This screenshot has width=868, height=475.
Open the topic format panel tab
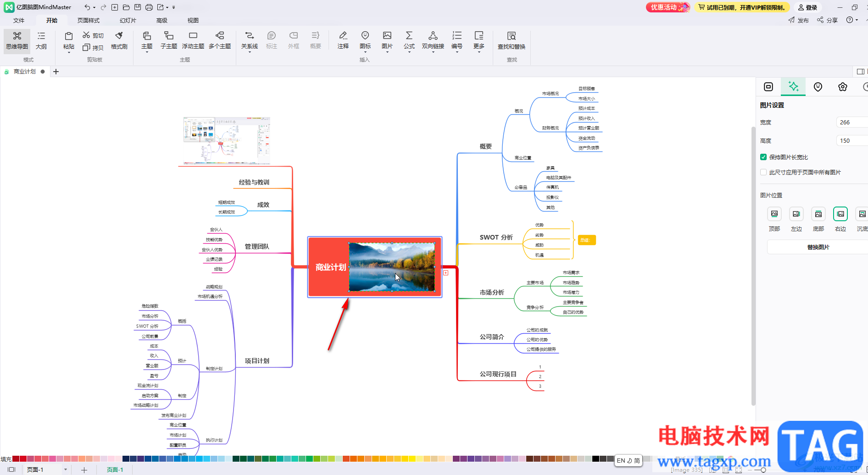pyautogui.click(x=768, y=87)
